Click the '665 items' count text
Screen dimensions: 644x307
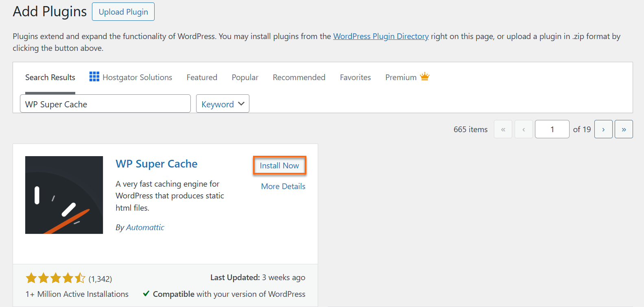tap(471, 129)
